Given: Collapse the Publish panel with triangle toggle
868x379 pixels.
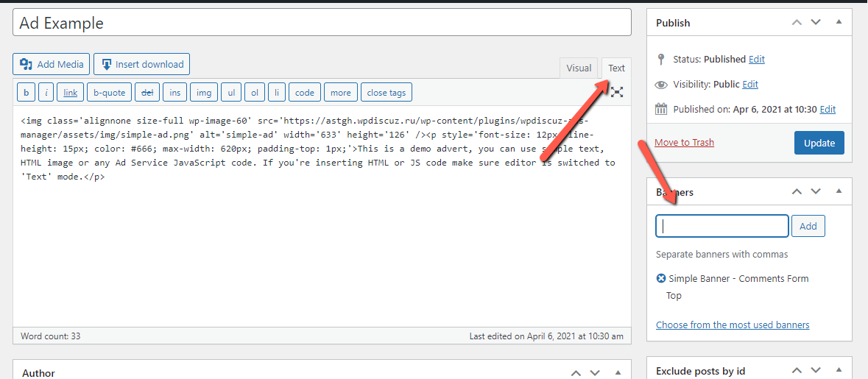Looking at the screenshot, I should click(839, 22).
